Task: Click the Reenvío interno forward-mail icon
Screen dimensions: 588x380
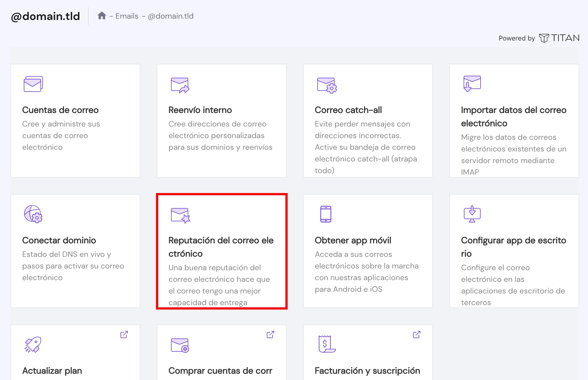Action: click(x=180, y=85)
